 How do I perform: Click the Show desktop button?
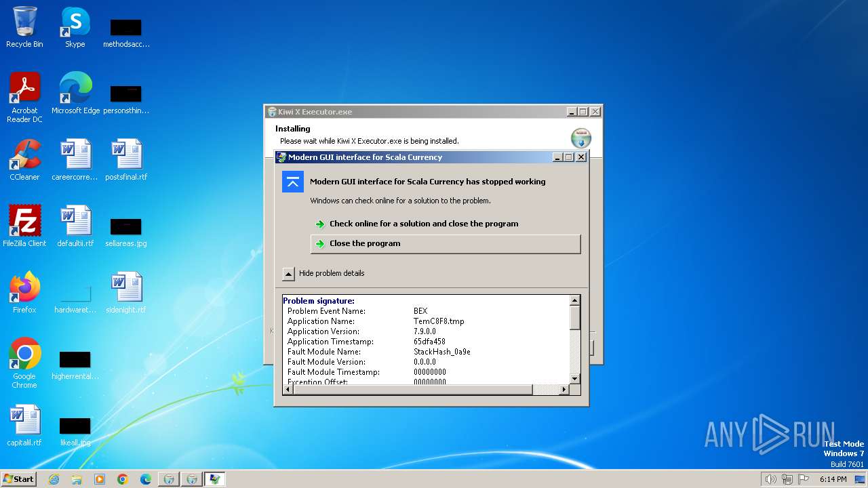click(x=861, y=479)
